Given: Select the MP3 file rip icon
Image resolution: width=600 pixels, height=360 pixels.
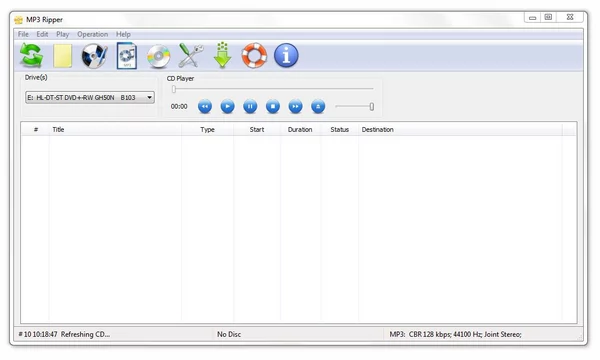Looking at the screenshot, I should point(127,56).
